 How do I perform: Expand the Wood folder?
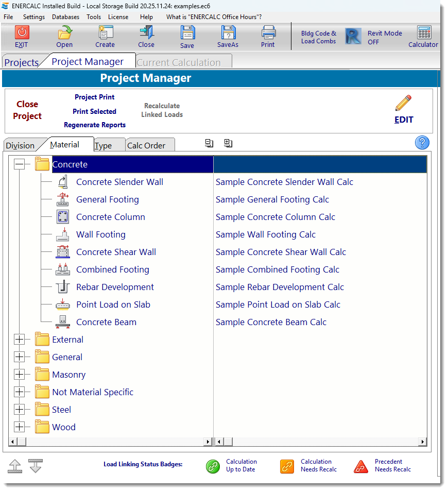[x=20, y=427]
